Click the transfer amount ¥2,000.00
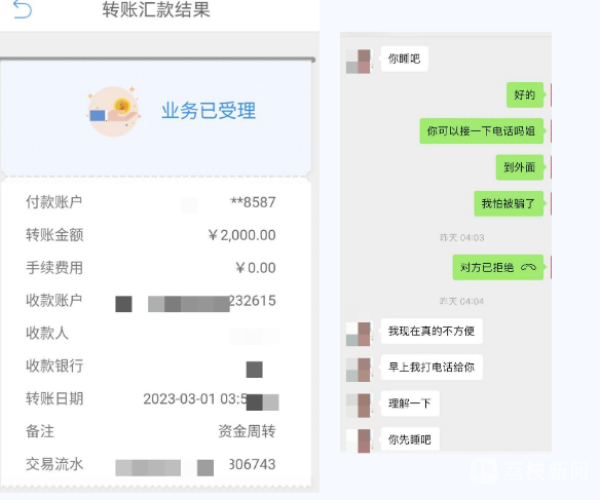Screen dimensions: 600x500 click(x=241, y=235)
